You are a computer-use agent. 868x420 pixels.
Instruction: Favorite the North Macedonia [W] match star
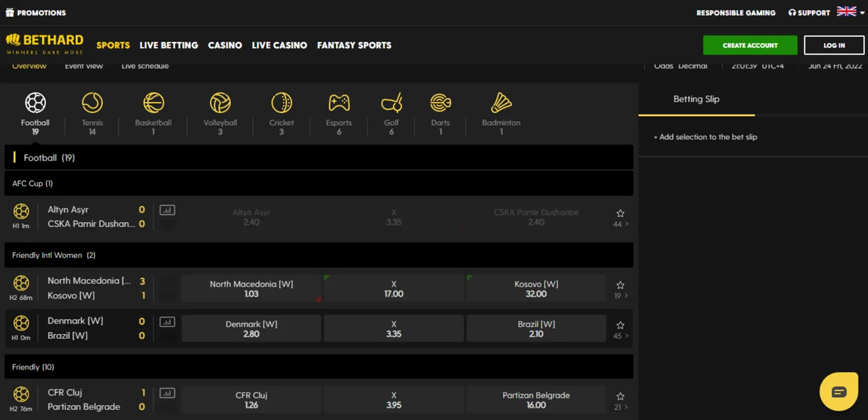620,285
